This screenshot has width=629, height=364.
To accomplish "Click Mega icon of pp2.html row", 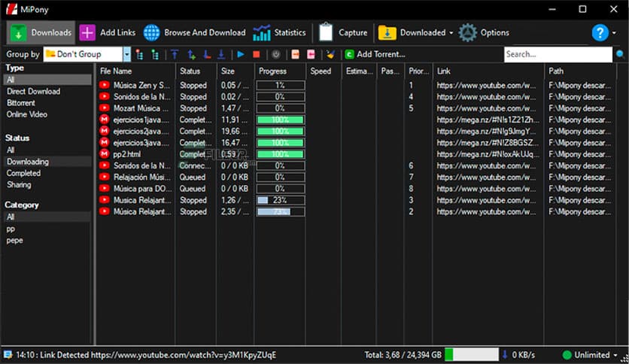I will pos(105,154).
